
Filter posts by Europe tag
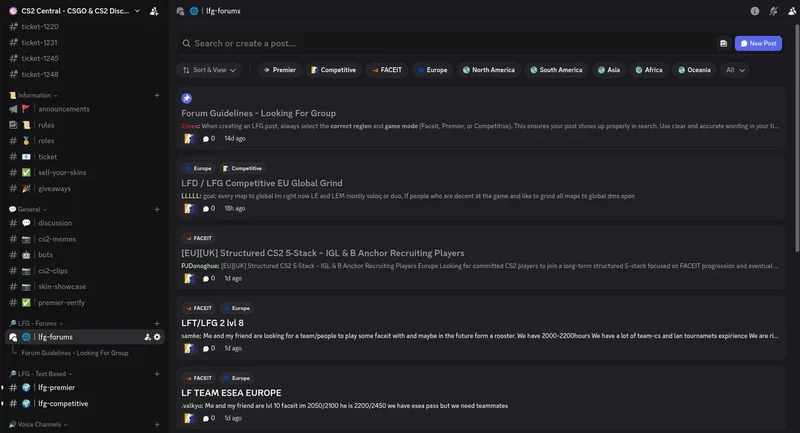[432, 70]
